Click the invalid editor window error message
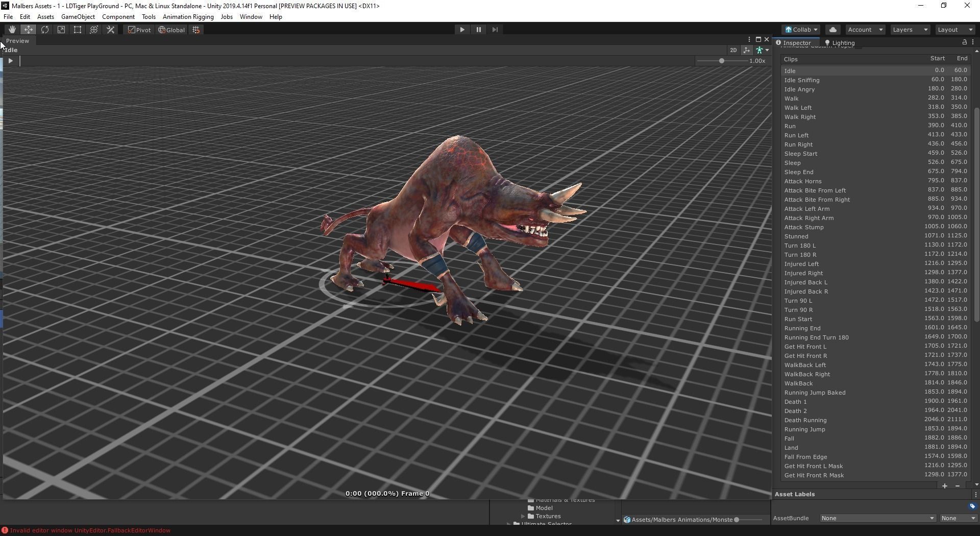The width and height of the screenshot is (980, 536). pos(90,530)
